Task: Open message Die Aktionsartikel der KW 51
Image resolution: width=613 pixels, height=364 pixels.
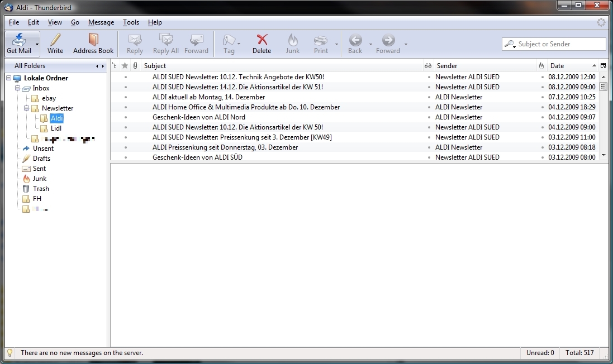Action: coord(237,87)
